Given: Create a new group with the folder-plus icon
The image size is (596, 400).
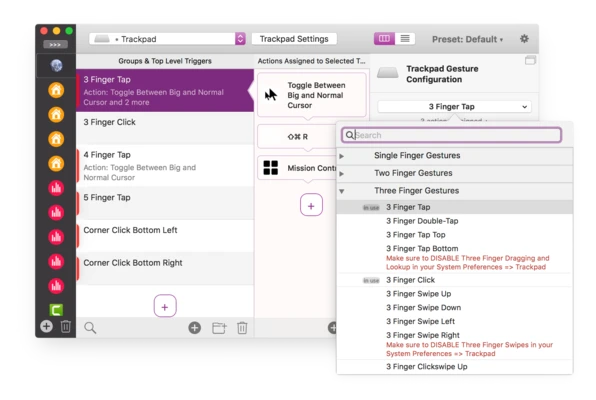Looking at the screenshot, I should [x=219, y=328].
